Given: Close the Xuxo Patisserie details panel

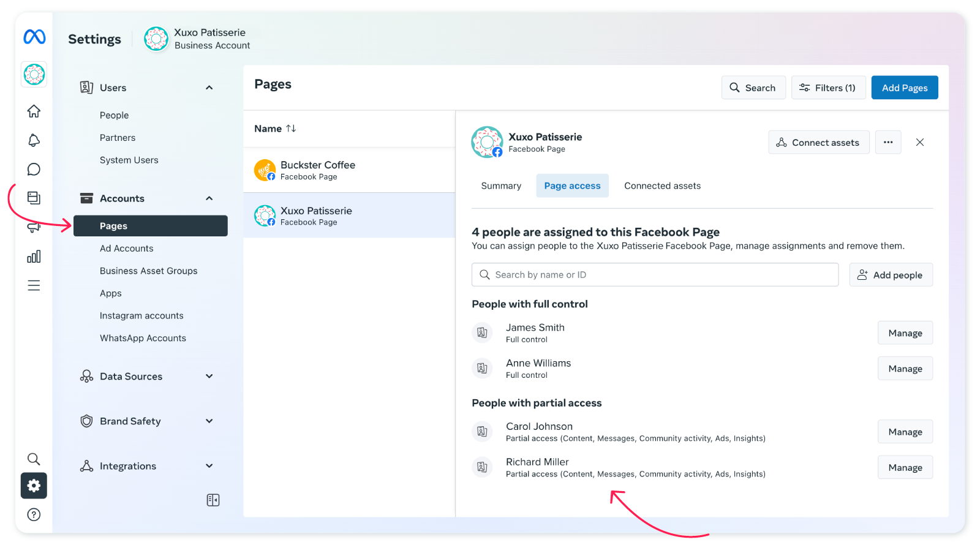Looking at the screenshot, I should point(920,142).
